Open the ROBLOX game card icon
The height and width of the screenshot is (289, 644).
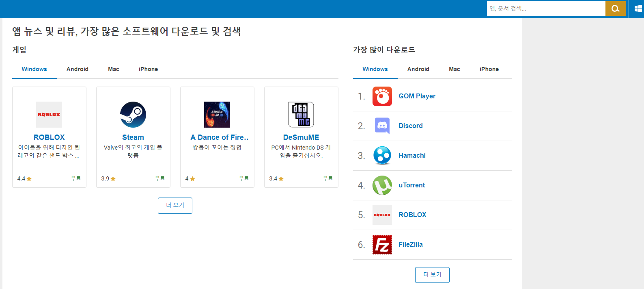49,115
